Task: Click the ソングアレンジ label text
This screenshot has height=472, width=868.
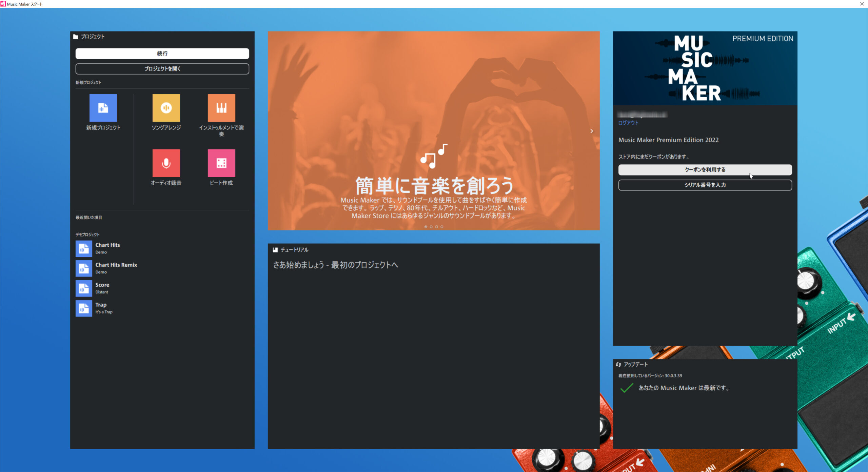Action: tap(166, 127)
